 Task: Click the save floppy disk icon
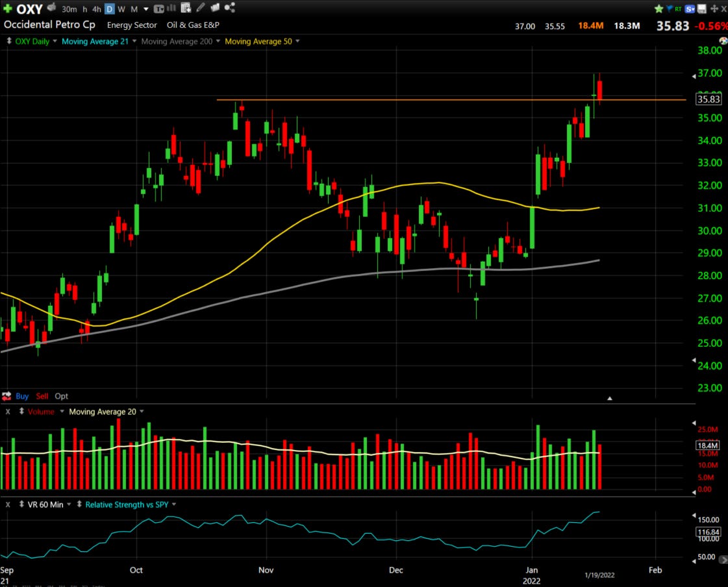[x=701, y=9]
